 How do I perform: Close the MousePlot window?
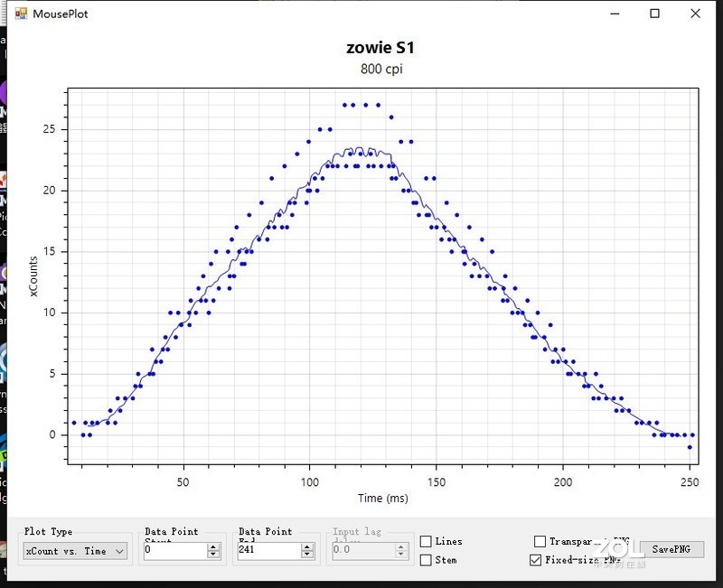click(695, 14)
